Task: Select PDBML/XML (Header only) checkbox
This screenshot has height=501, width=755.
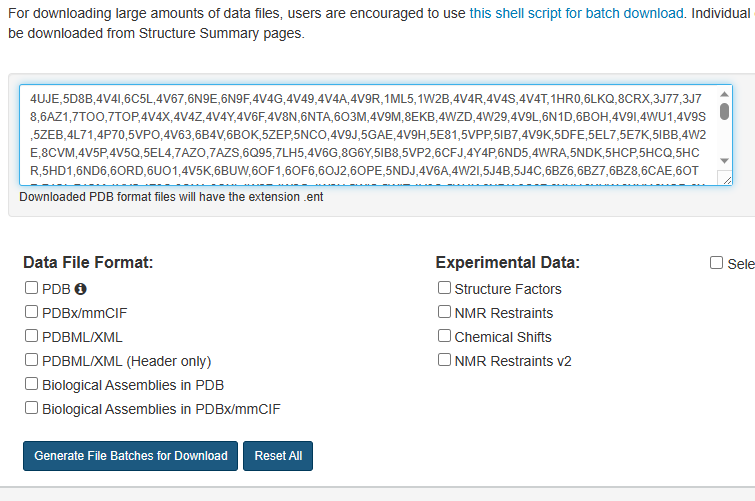Action: click(31, 360)
